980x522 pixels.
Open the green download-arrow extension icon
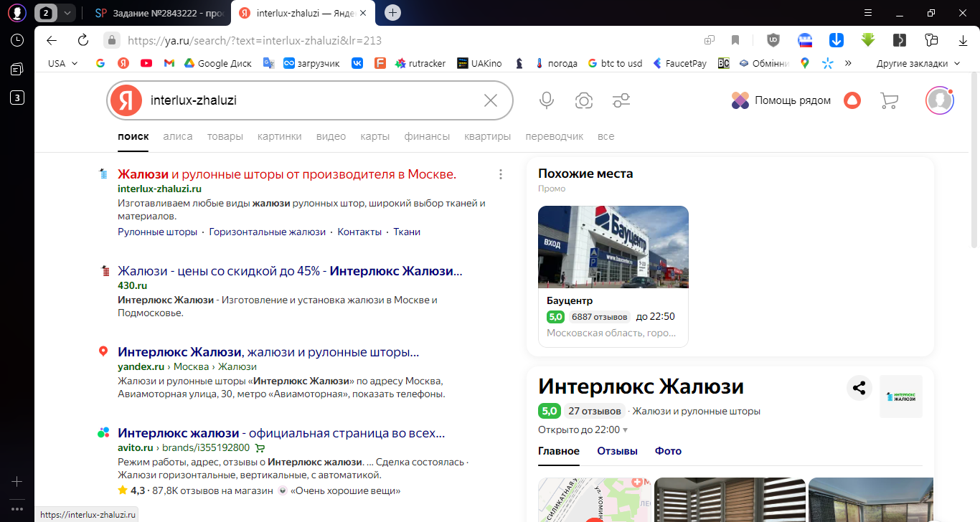coord(868,40)
